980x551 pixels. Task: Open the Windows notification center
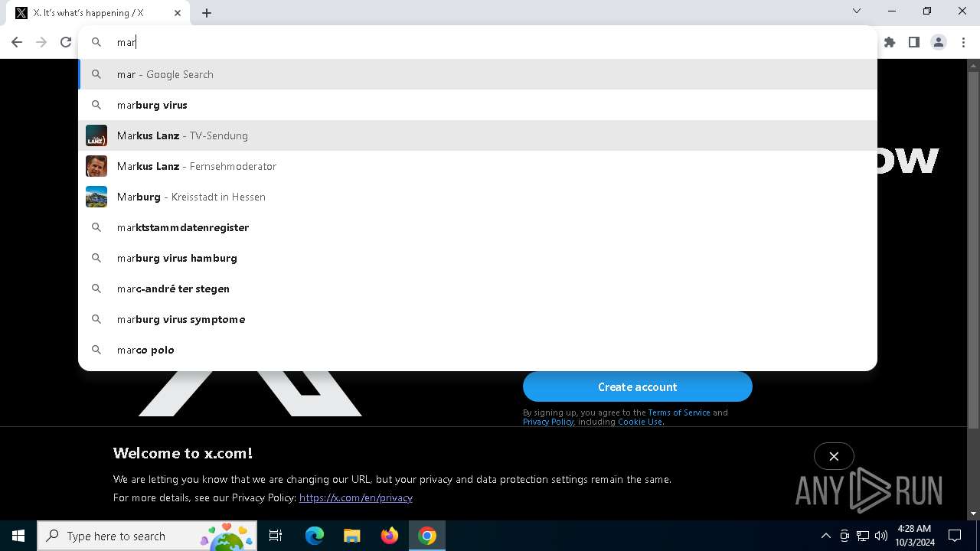click(x=955, y=536)
